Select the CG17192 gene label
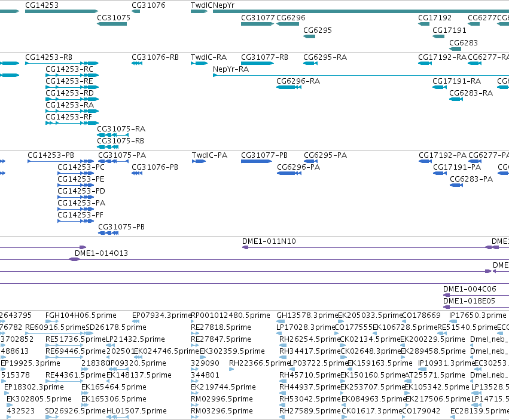The width and height of the screenshot is (509, 420). click(435, 17)
